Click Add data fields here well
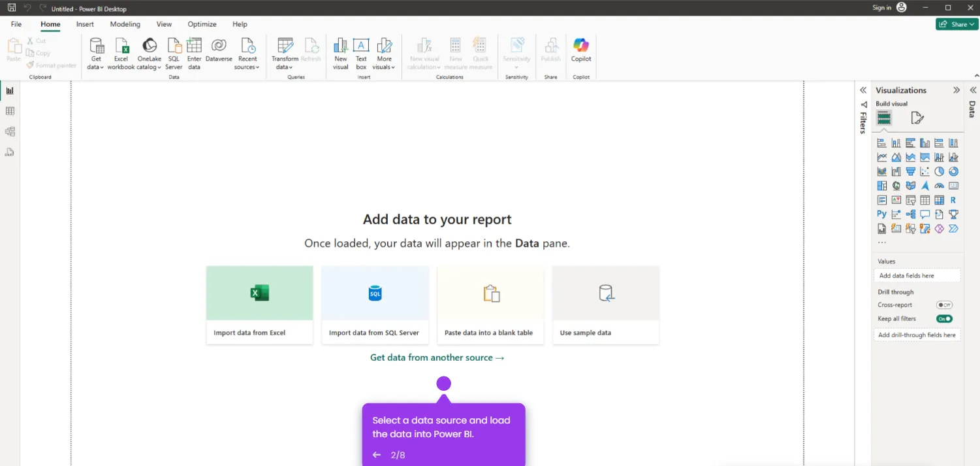The height and width of the screenshot is (466, 980). [x=917, y=276]
